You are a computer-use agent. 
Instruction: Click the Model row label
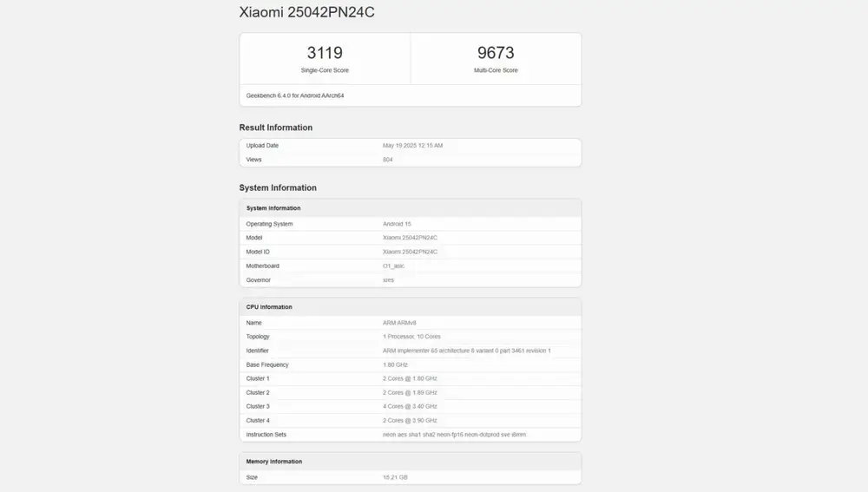point(254,238)
